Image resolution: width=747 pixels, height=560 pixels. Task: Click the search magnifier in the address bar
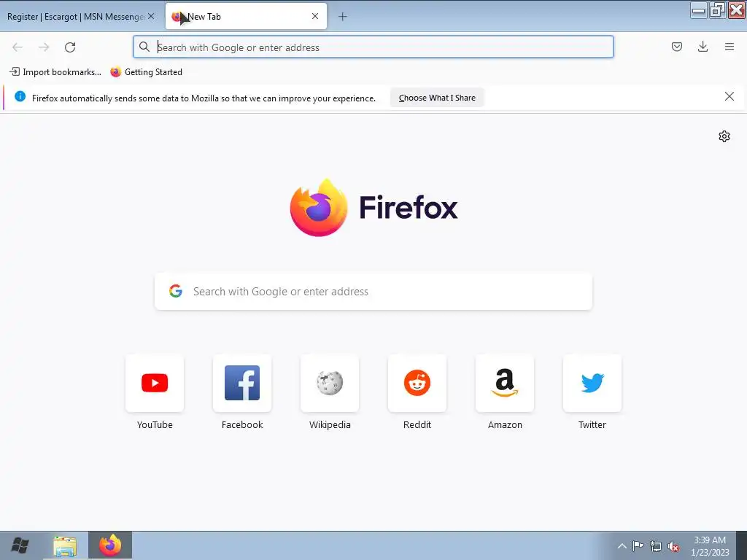click(144, 47)
